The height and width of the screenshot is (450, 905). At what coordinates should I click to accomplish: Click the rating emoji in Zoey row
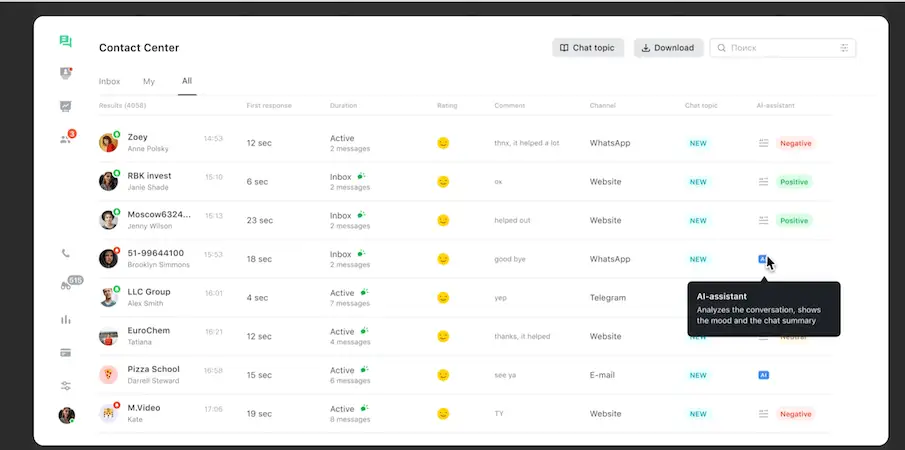click(443, 143)
